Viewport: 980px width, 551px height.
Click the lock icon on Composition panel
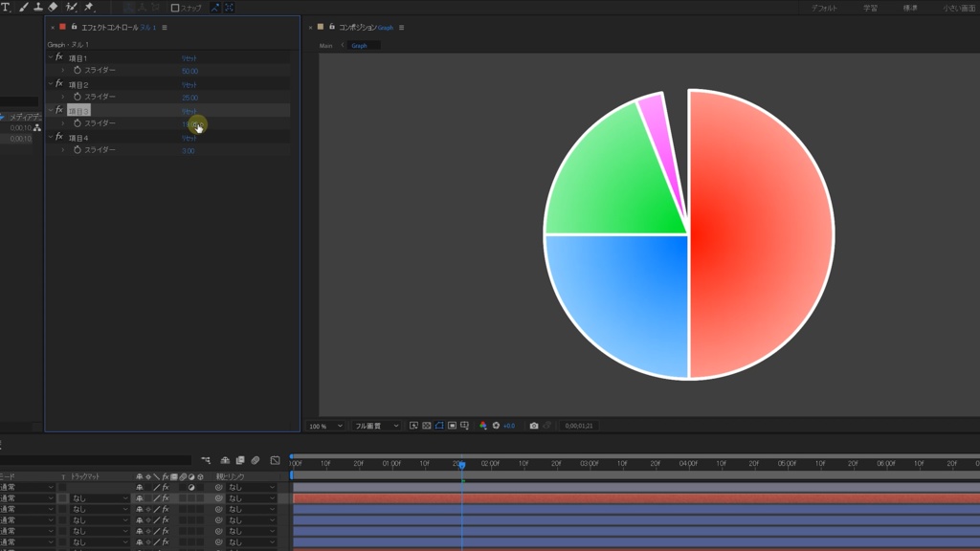[x=332, y=27]
